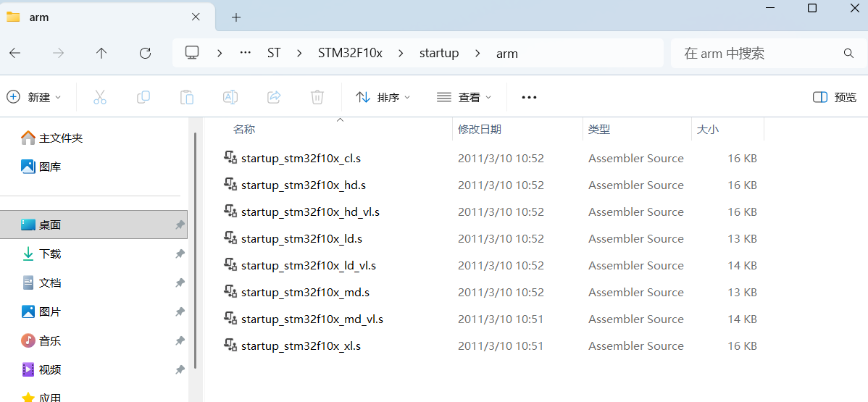Click the file icon of startup_stm32f10x_xl.s
The width and height of the screenshot is (868, 402).
coord(230,345)
